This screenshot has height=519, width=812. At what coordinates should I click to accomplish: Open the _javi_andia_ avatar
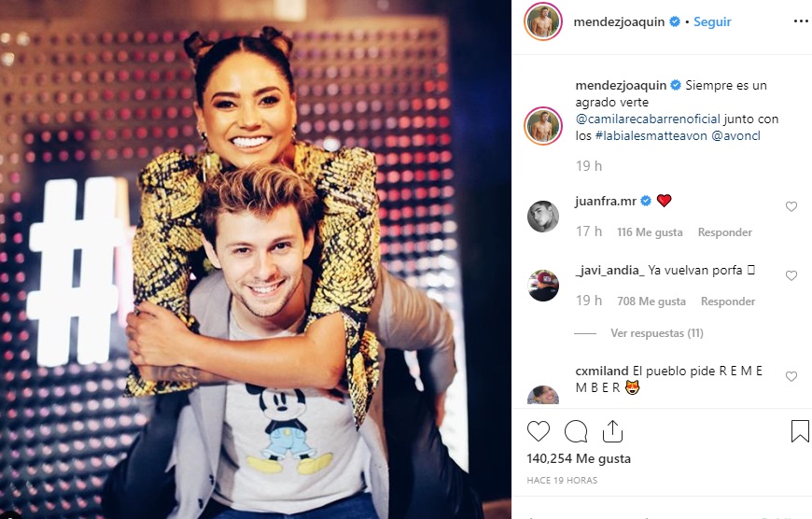pos(542,286)
